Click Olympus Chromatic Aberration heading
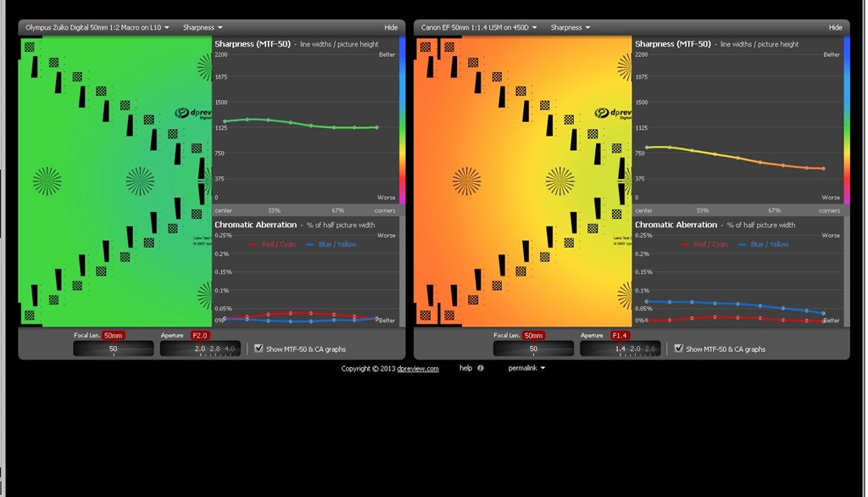The width and height of the screenshot is (868, 497). pos(256,225)
